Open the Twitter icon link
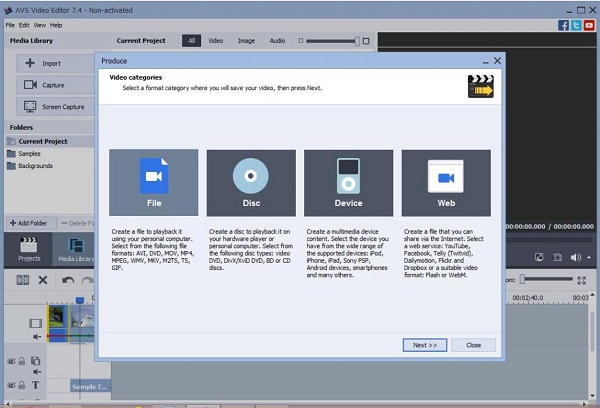This screenshot has height=408, width=600. (576, 25)
